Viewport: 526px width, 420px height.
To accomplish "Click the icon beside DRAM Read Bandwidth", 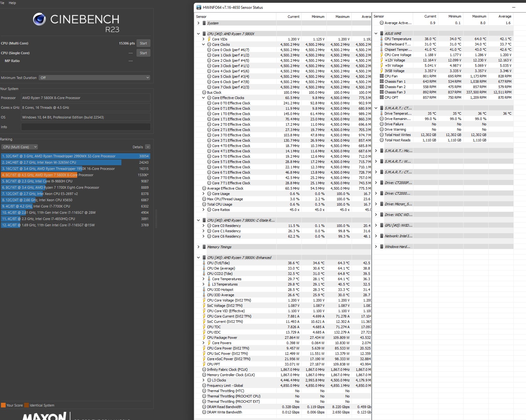I will coord(204,407).
